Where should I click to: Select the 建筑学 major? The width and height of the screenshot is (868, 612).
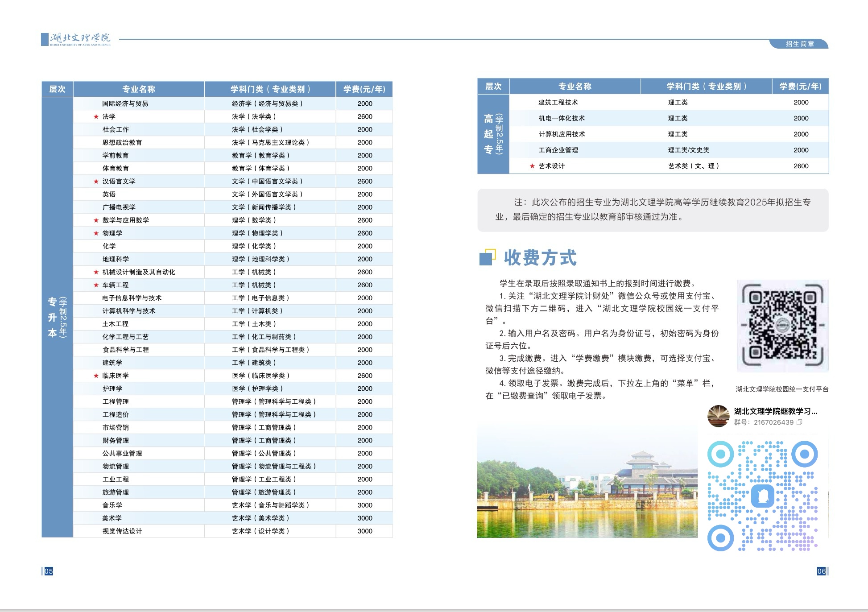(x=112, y=362)
